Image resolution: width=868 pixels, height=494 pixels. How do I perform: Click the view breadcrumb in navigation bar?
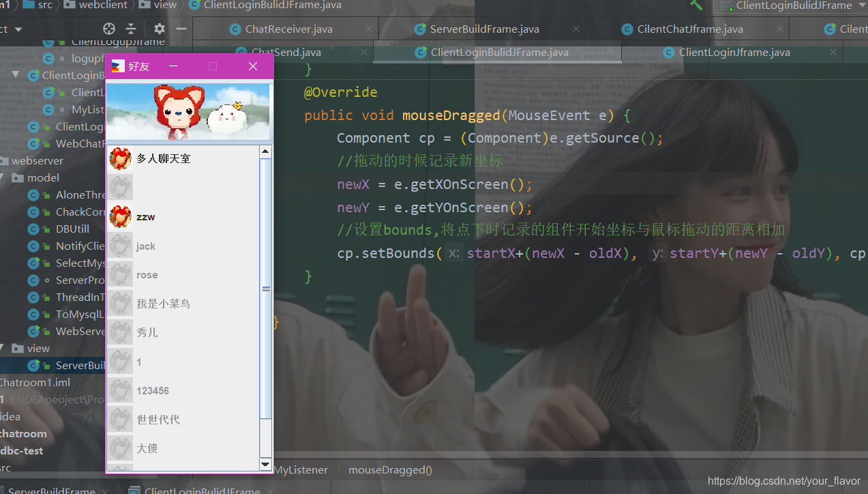158,5
